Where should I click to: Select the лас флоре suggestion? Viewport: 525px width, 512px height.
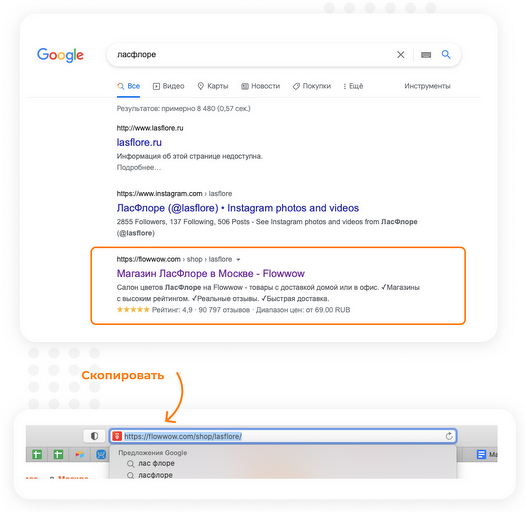[156, 463]
